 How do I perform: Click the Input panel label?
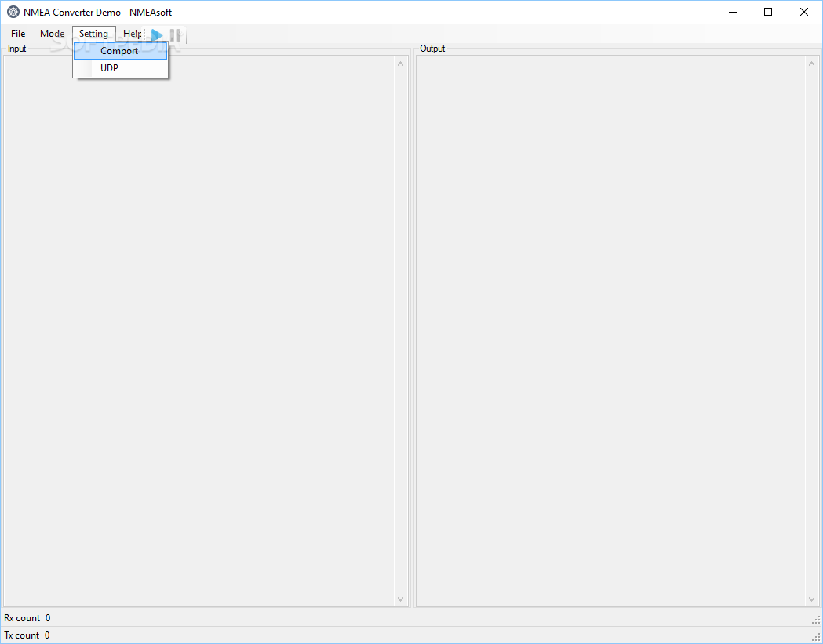click(x=16, y=49)
